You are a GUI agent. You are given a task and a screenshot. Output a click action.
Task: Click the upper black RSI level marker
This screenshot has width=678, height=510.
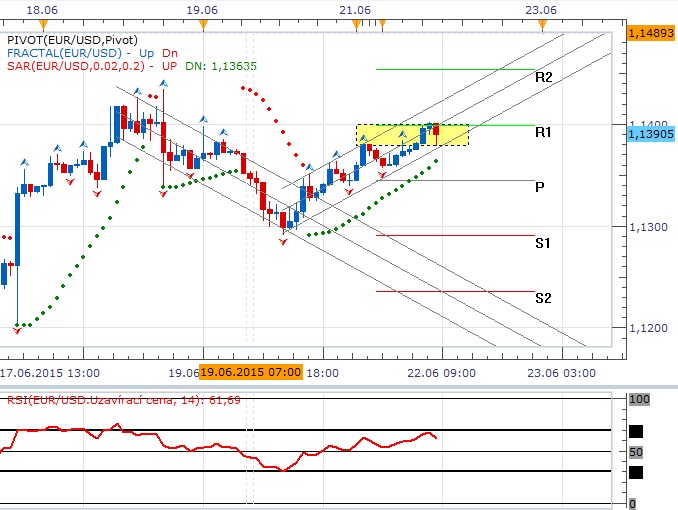pyautogui.click(x=637, y=431)
